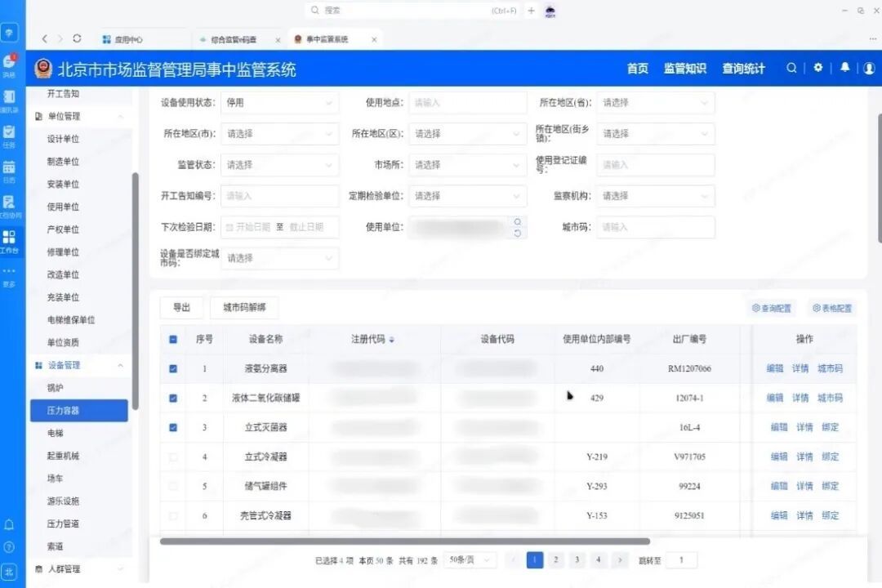The width and height of the screenshot is (882, 588).
Task: Open 工作台 in left app bar
Action: [x=9, y=240]
